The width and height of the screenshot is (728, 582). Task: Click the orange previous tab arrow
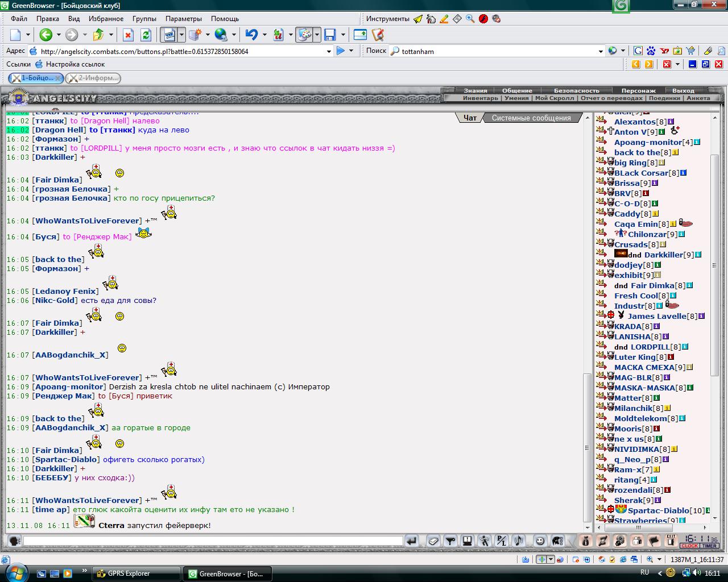pyautogui.click(x=636, y=64)
